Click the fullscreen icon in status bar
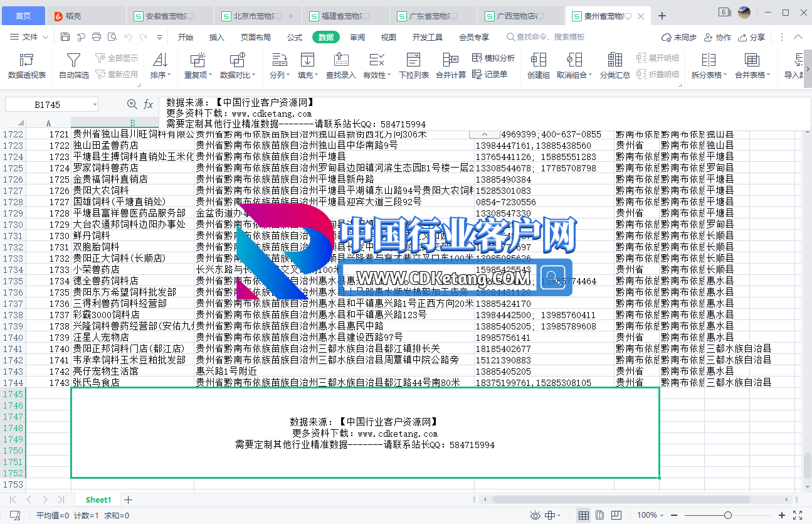This screenshot has width=812, height=524. tap(798, 515)
